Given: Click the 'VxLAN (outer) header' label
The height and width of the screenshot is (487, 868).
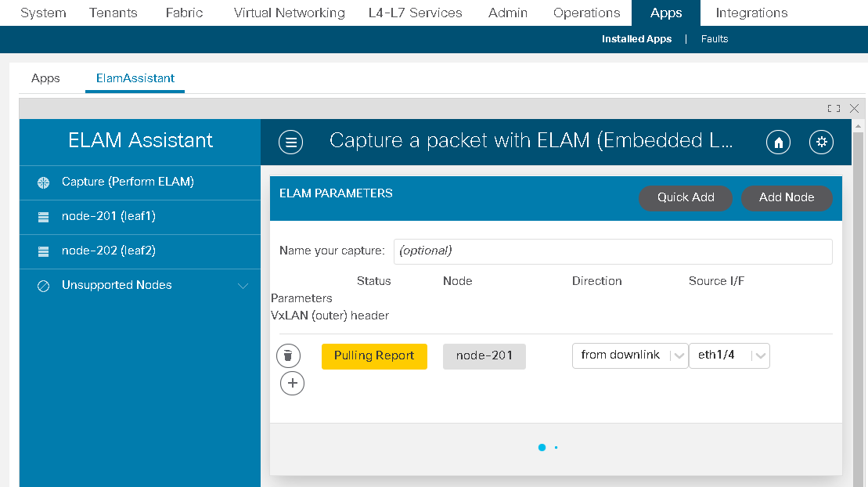Looking at the screenshot, I should [330, 316].
